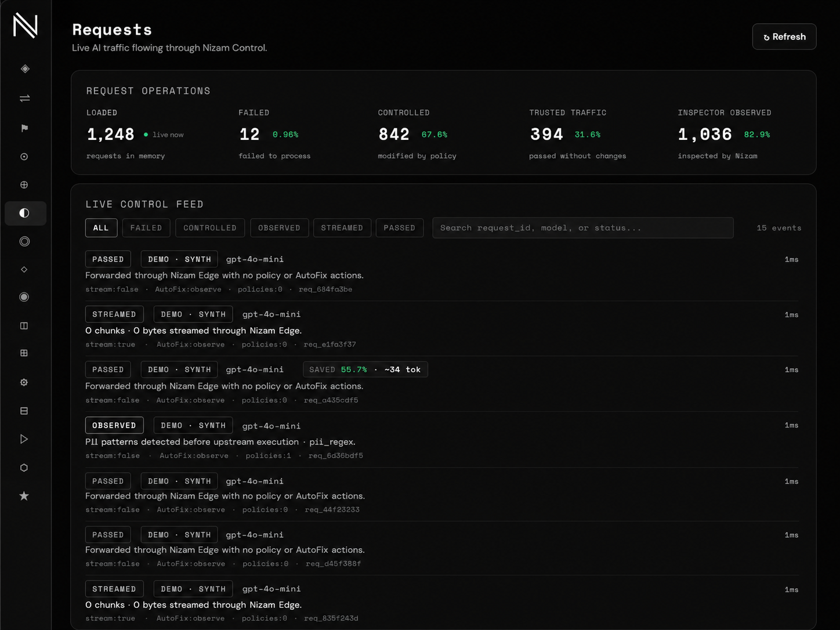Screen dimensions: 840x630
Task: Click the REQUEST OPERATIONS heading
Action: pyautogui.click(x=149, y=91)
